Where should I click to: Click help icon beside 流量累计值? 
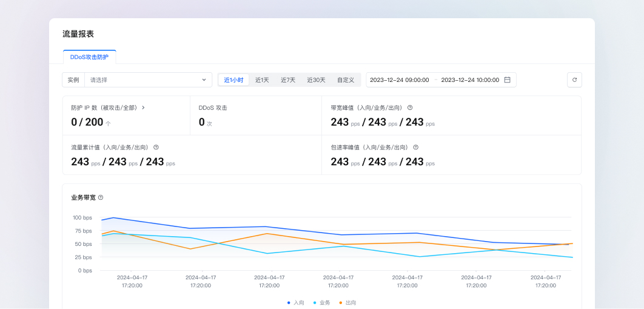[x=156, y=147]
